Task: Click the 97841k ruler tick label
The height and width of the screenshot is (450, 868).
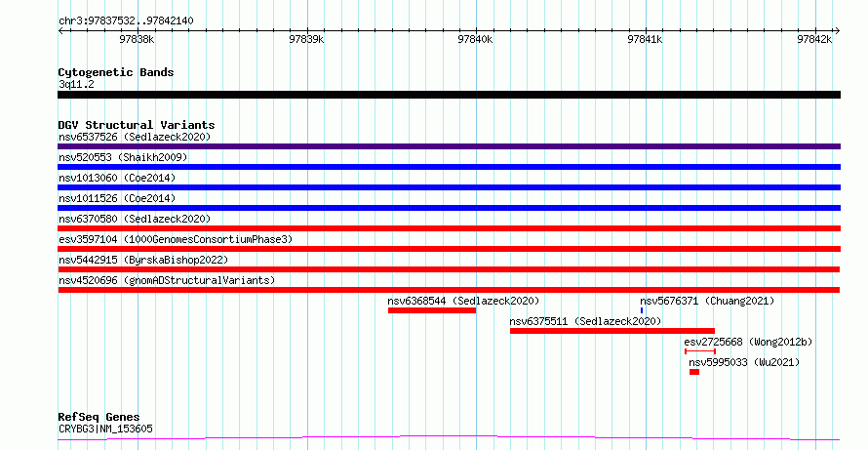Action: point(645,39)
